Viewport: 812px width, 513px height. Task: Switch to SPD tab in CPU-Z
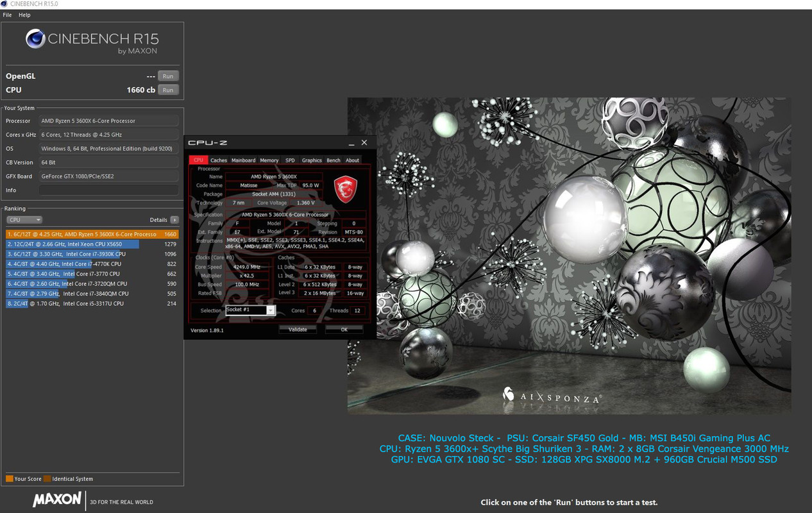(x=290, y=160)
